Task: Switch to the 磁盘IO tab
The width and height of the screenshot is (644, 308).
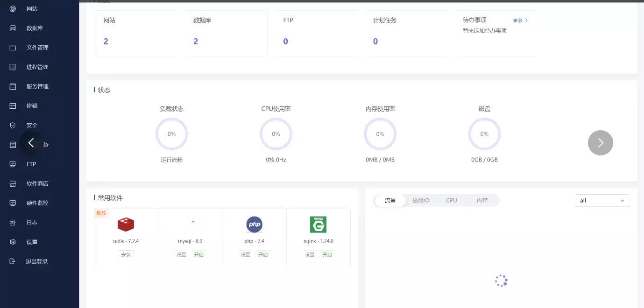Action: [421, 200]
